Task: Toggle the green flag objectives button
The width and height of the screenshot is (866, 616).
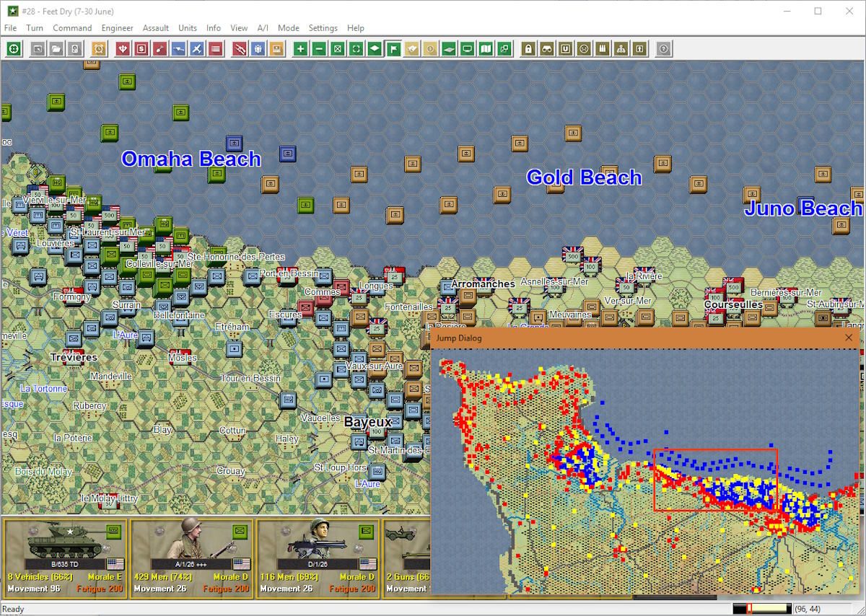Action: tap(393, 49)
